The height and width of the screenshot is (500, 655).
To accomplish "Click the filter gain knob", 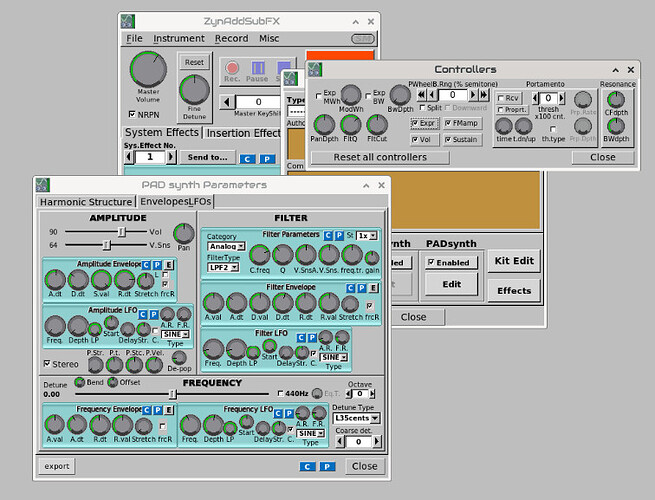I will click(372, 259).
